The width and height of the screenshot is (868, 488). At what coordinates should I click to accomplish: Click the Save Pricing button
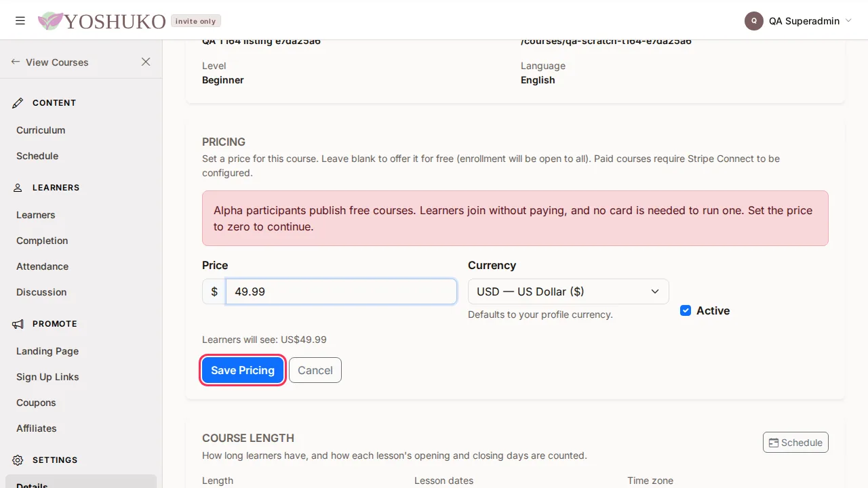[243, 370]
